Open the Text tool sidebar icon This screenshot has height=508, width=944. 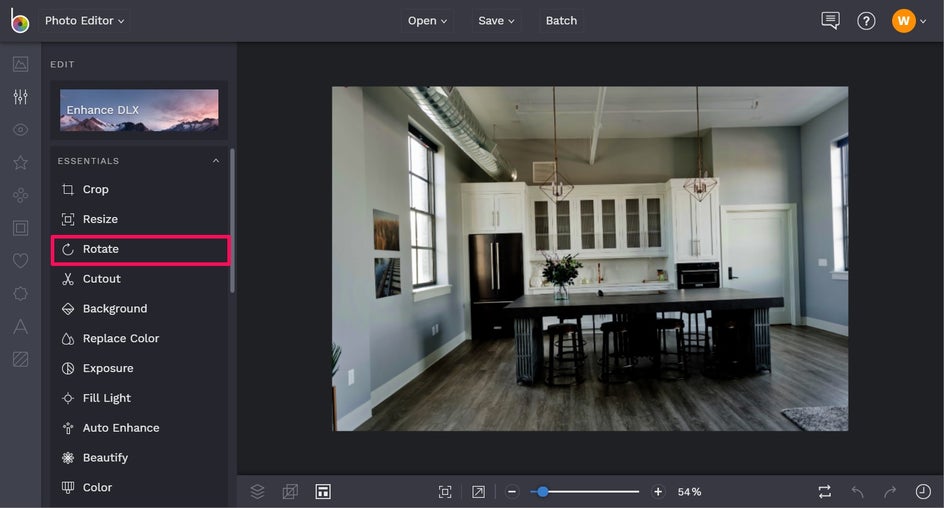(20, 326)
